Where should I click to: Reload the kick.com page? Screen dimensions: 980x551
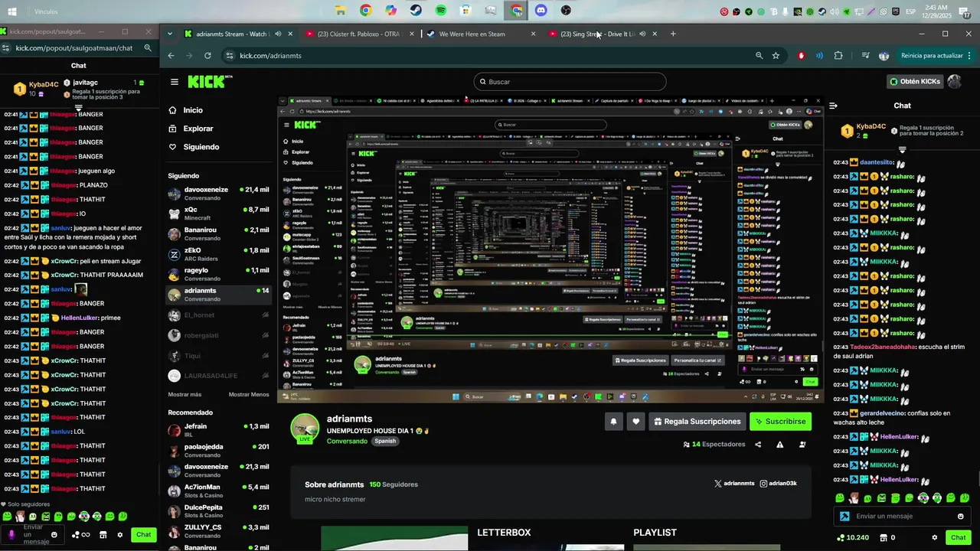(x=207, y=55)
